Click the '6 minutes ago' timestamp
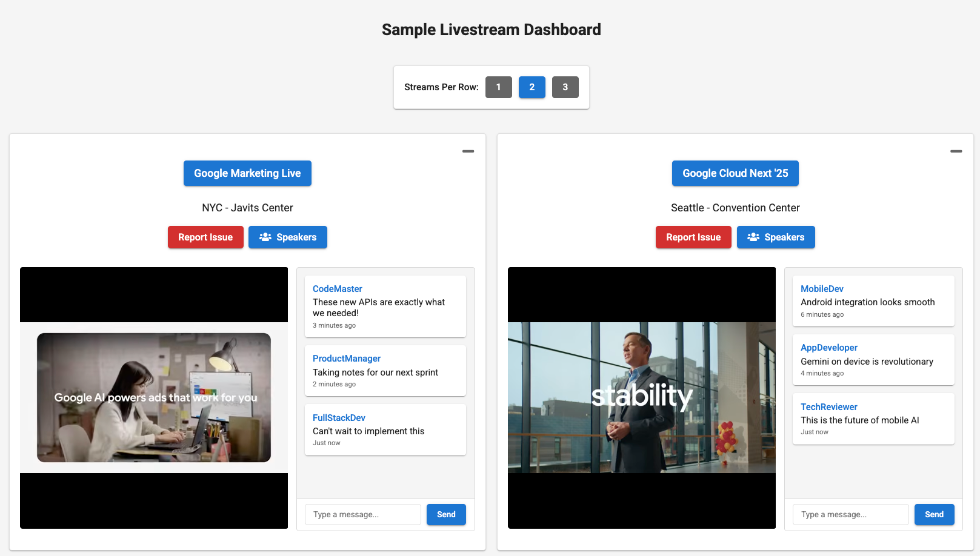Screen dimensions: 980x556 tap(822, 315)
